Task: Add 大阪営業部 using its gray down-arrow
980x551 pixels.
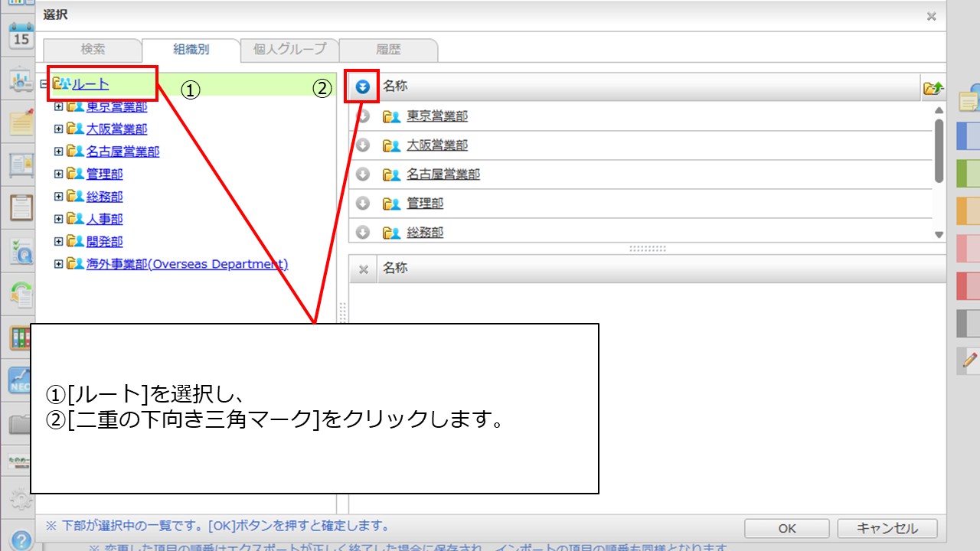Action: [x=363, y=145]
